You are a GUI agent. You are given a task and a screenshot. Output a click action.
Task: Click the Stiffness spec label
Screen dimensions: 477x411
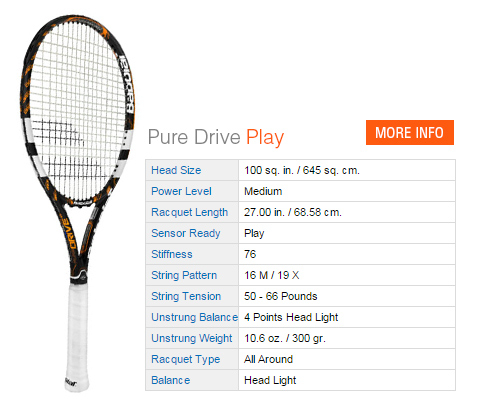[172, 254]
